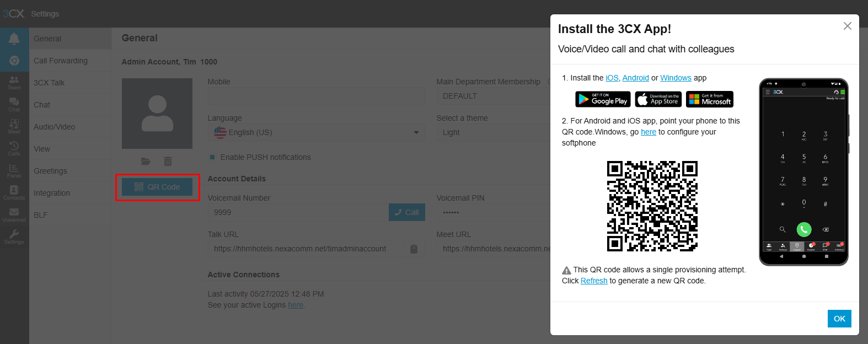Viewport: 868px width, 344px height.
Task: Open the Select a theme dropdown
Action: pyautogui.click(x=494, y=132)
